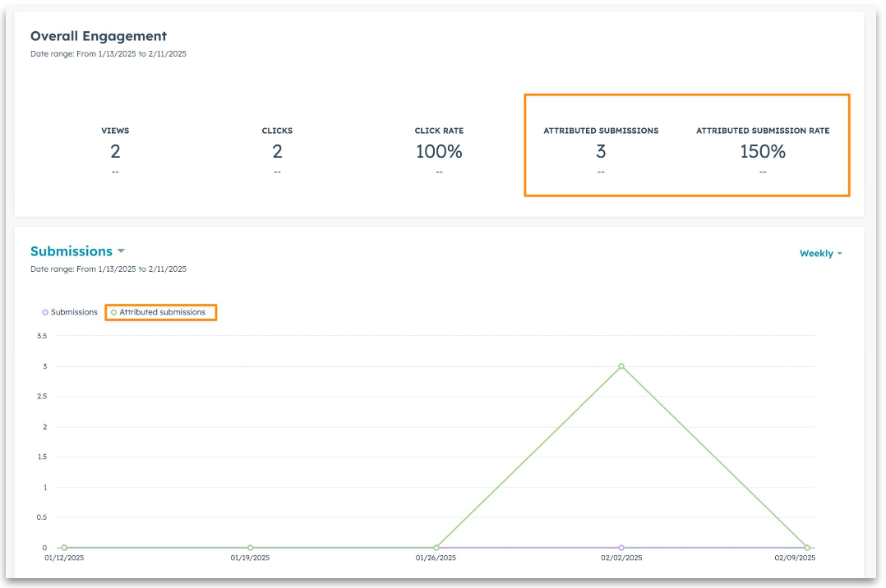Select the peak data point on 02/02/2025
886x588 pixels.
click(621, 365)
